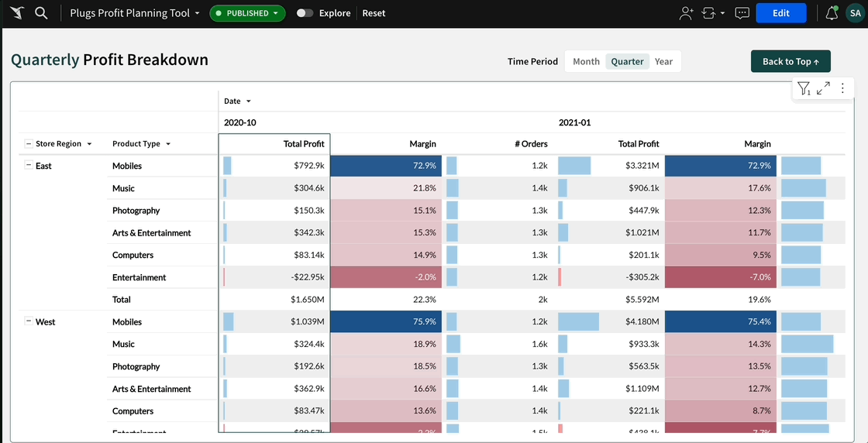Collapse the East region rows

coord(29,166)
